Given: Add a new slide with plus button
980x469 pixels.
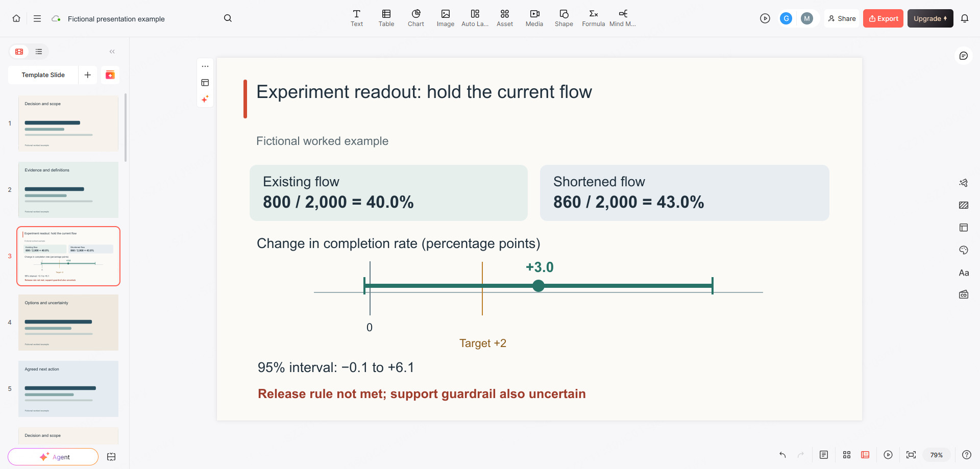Looking at the screenshot, I should click(x=88, y=75).
